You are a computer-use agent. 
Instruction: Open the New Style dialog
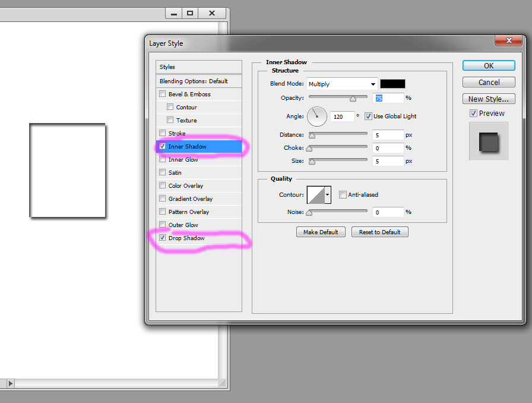click(x=489, y=99)
